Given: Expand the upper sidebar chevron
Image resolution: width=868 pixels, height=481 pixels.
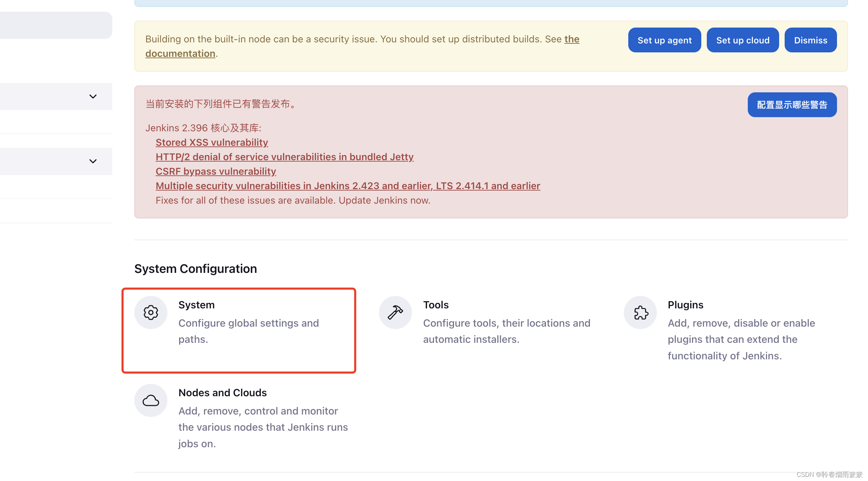Looking at the screenshot, I should (93, 96).
